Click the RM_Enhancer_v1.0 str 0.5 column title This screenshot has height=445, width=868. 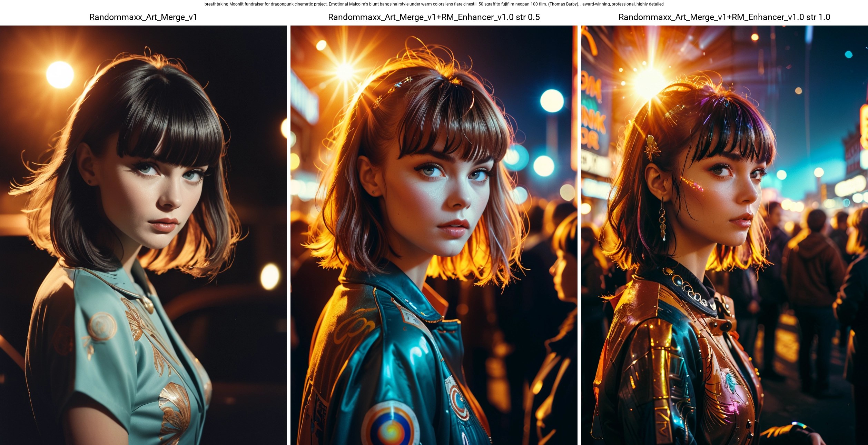[x=434, y=17]
